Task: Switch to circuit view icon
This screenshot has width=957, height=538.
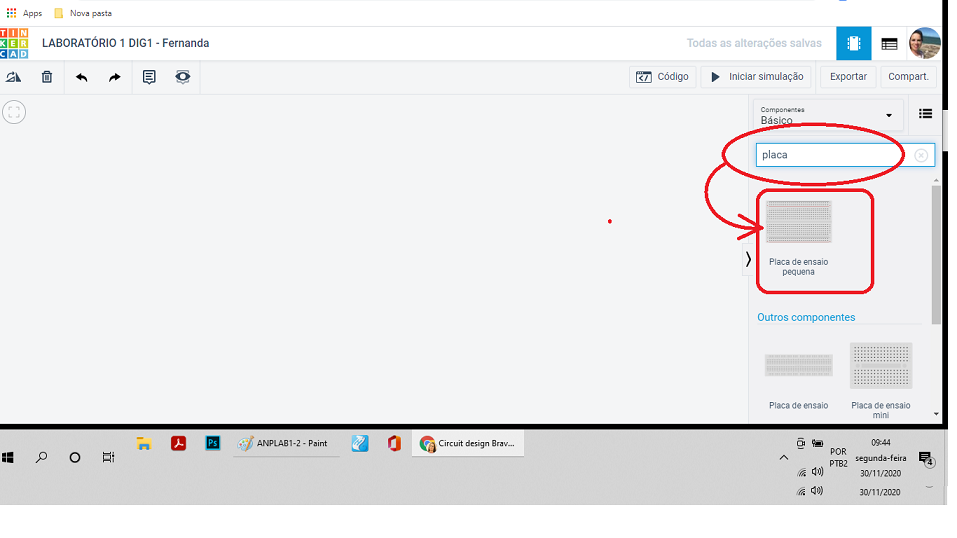Action: (x=853, y=43)
